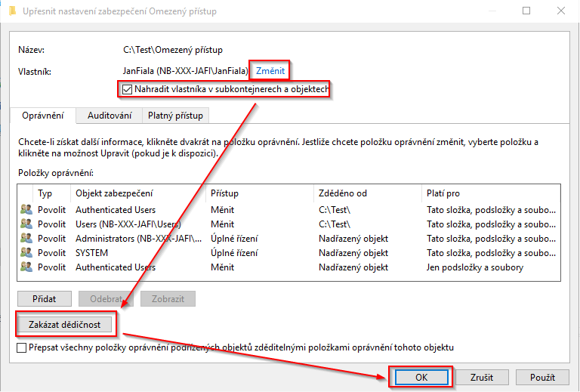Click the user group icon for Authenticated Users Měnit C:\Test\ row

coord(26,210)
